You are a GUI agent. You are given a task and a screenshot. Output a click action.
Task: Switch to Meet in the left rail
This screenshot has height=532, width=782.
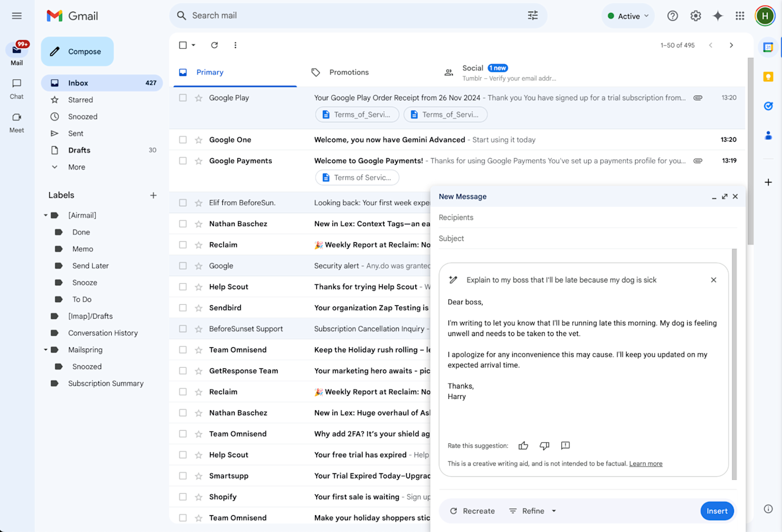[x=17, y=122]
